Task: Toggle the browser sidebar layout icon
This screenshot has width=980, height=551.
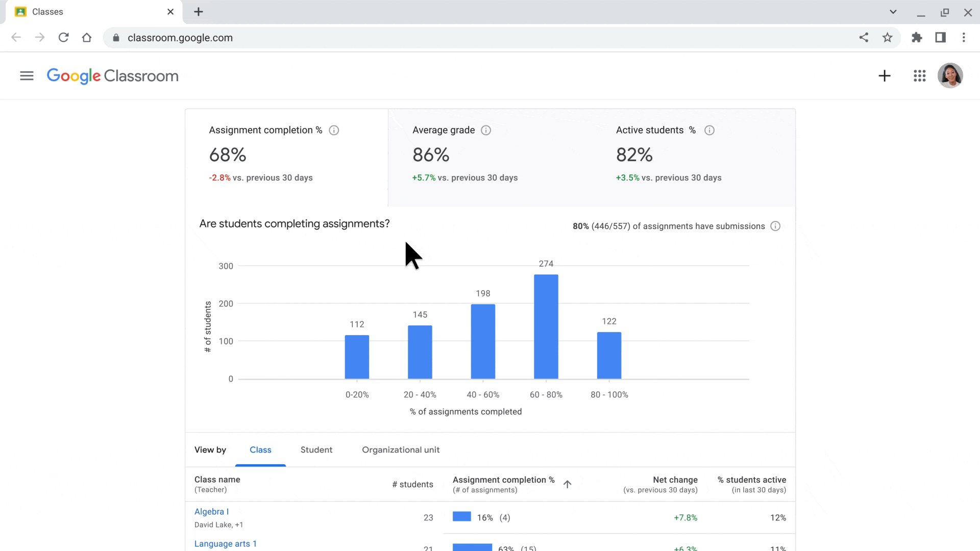Action: (941, 37)
